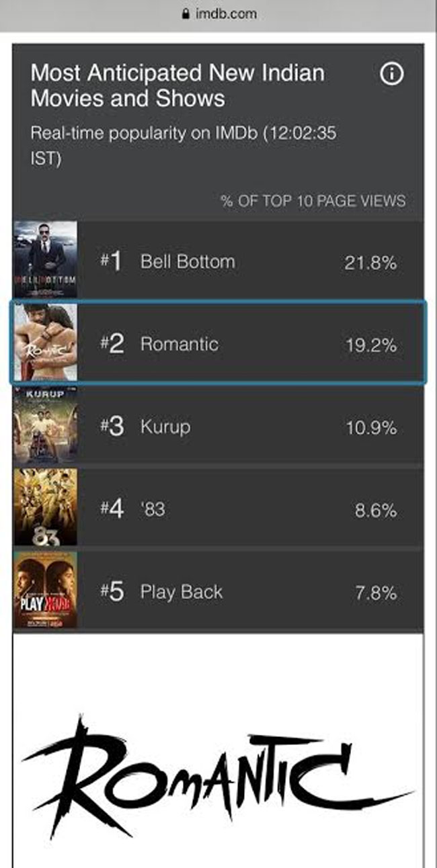This screenshot has width=437, height=868.
Task: Open the Play Back poster thumbnail
Action: coord(45,591)
